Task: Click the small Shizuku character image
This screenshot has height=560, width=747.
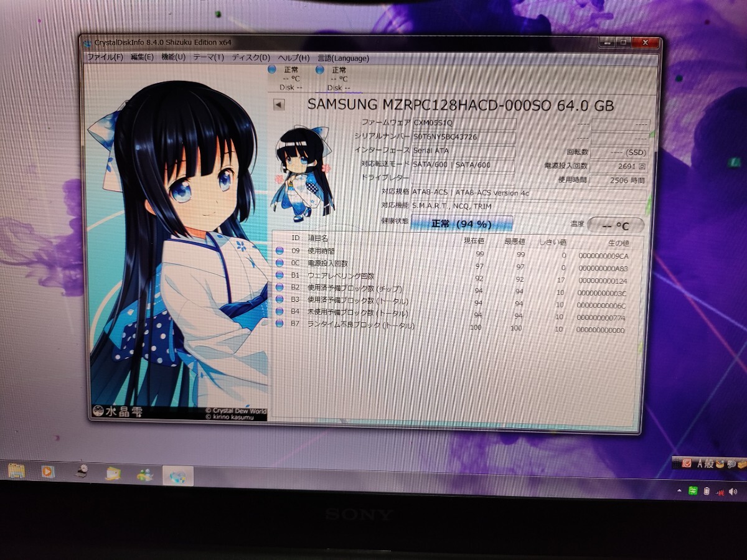Action: coord(303,174)
